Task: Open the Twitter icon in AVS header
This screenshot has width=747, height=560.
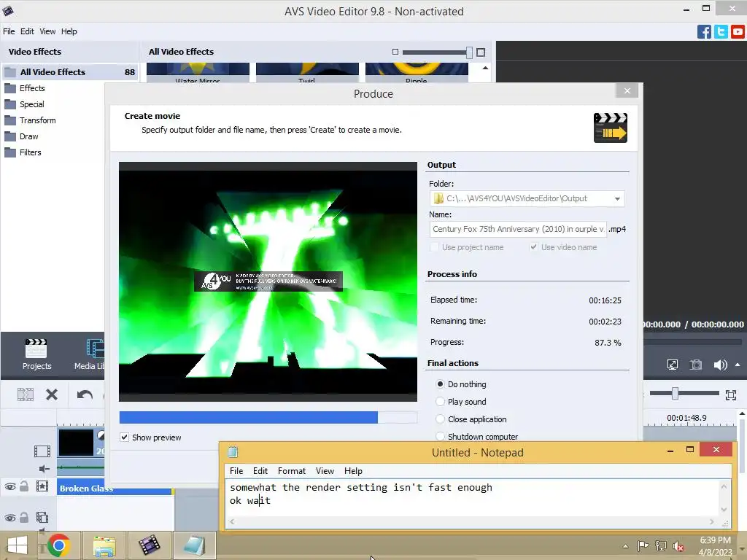Action: click(721, 32)
